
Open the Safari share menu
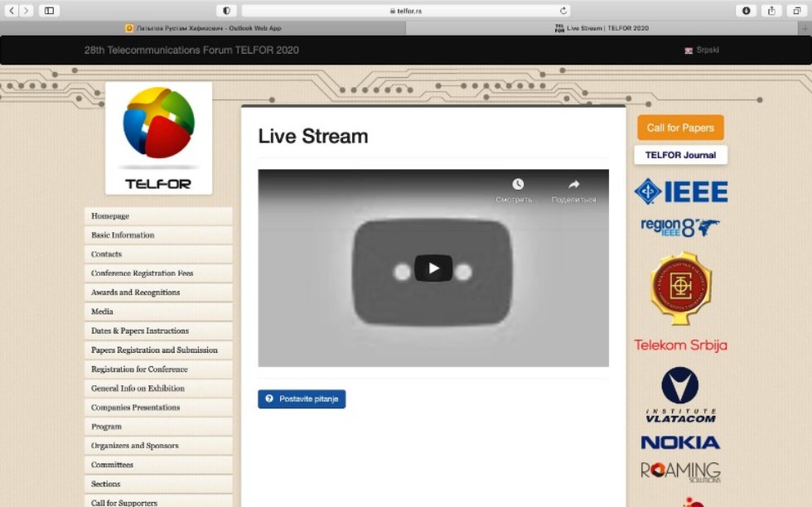771,11
